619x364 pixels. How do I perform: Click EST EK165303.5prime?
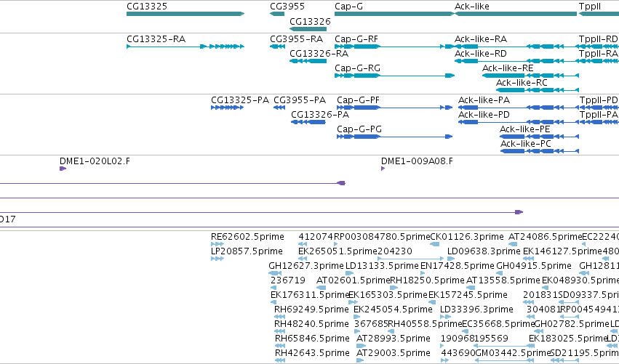pyautogui.click(x=388, y=295)
